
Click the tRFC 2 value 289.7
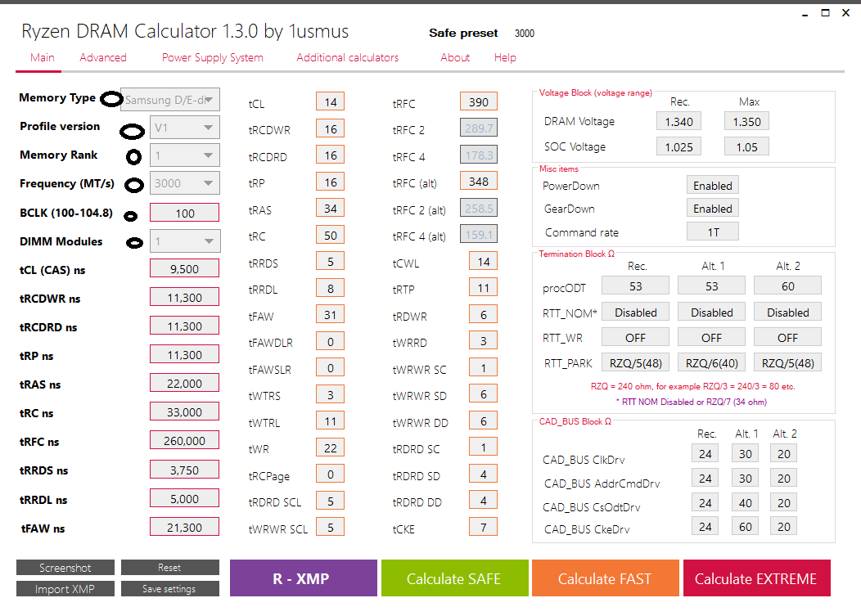[478, 128]
